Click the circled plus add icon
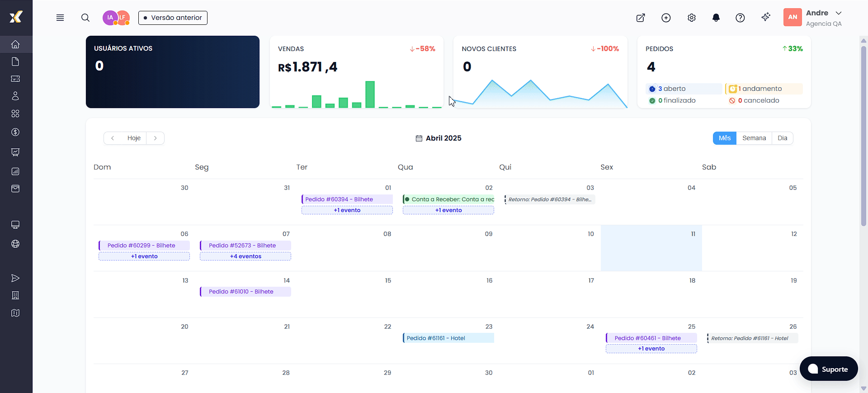The width and height of the screenshot is (868, 393). 666,18
